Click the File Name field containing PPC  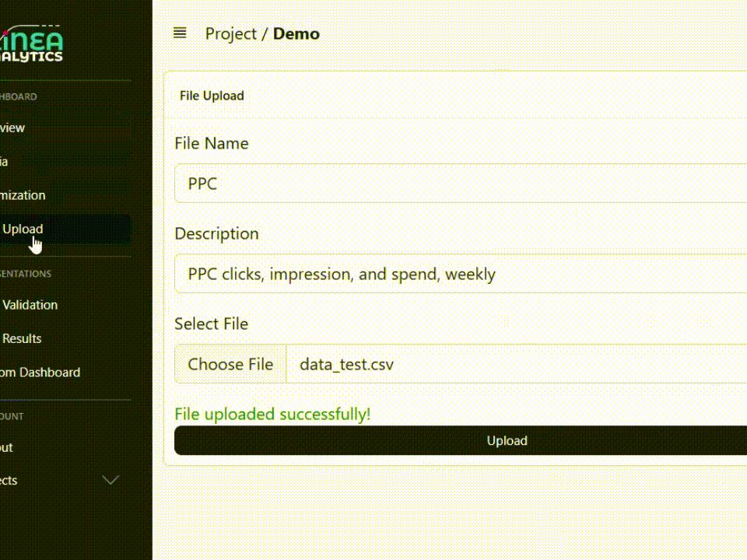coord(459,184)
